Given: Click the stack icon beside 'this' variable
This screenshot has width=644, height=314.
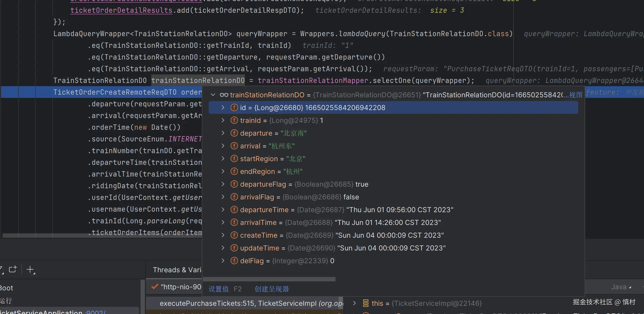Looking at the screenshot, I should coord(366,303).
